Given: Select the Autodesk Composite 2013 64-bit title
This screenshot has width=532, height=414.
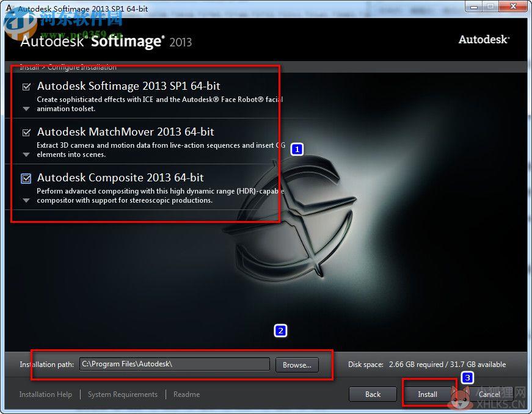Looking at the screenshot, I should (120, 178).
